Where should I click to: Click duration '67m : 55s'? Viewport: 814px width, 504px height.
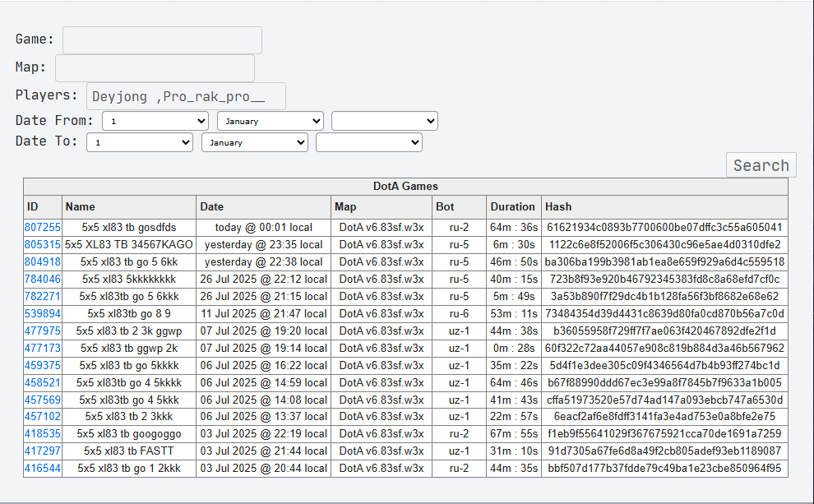pos(514,433)
